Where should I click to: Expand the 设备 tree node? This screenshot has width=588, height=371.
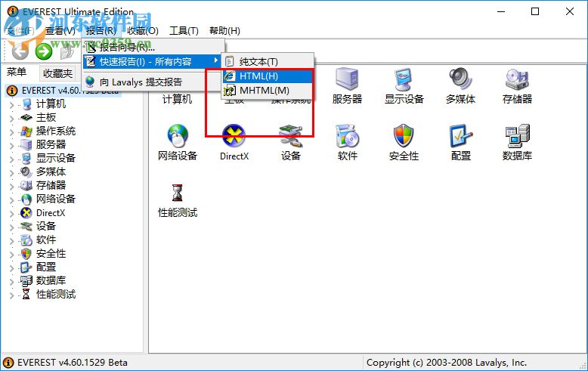11,227
